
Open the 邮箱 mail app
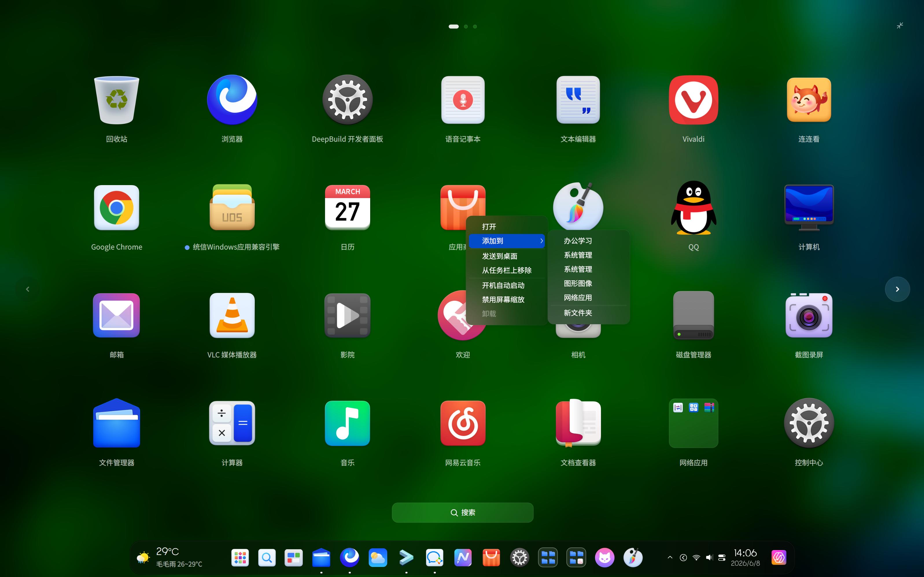point(116,315)
